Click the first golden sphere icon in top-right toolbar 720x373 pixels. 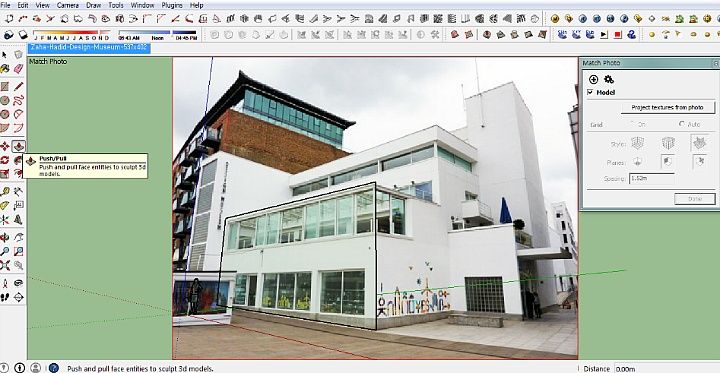(x=555, y=19)
